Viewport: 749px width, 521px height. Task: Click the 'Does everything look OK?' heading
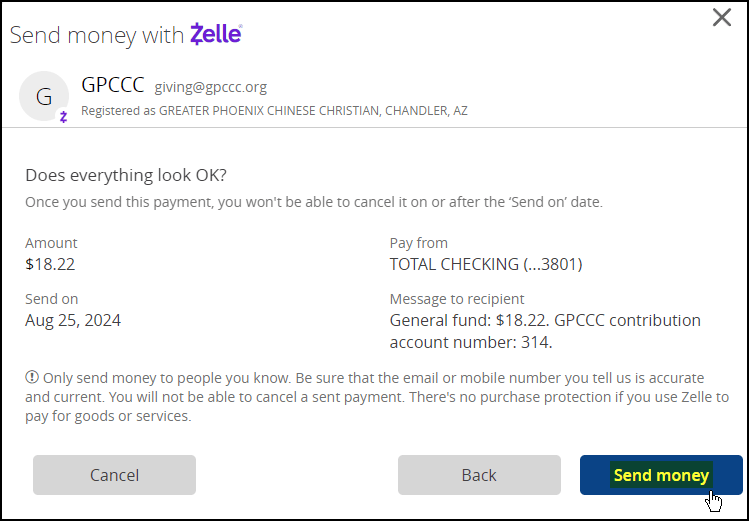126,175
